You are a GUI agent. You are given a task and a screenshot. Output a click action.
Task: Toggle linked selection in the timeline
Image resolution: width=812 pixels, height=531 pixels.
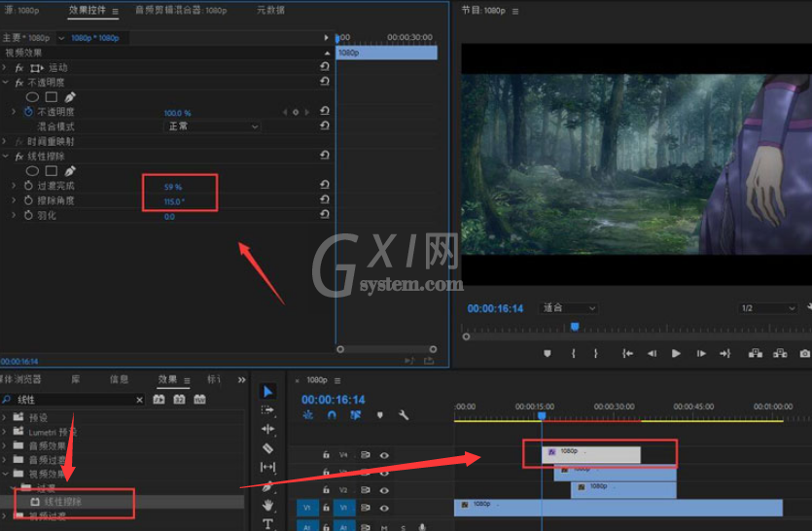tap(355, 415)
